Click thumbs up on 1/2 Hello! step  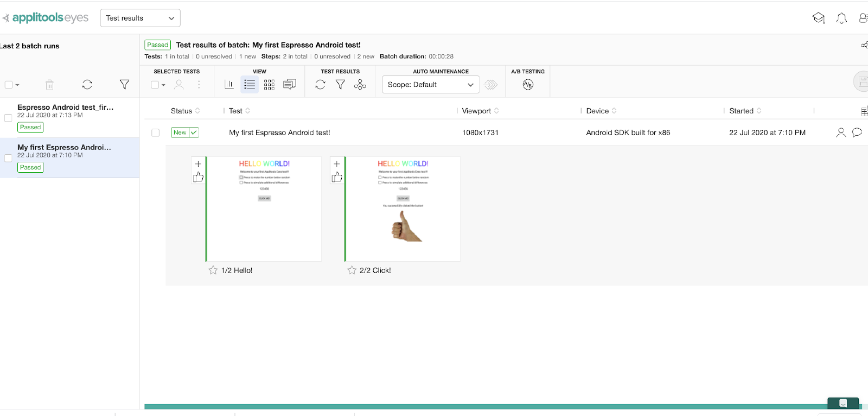coord(199,177)
